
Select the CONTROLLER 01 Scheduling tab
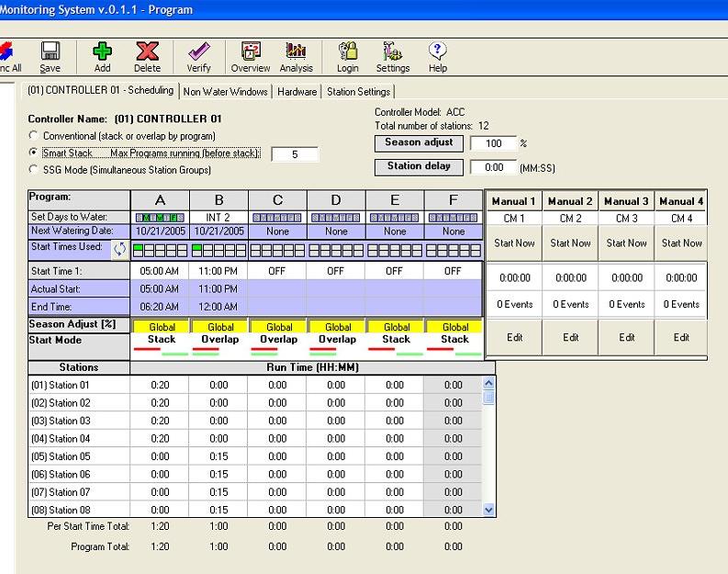click(x=100, y=90)
